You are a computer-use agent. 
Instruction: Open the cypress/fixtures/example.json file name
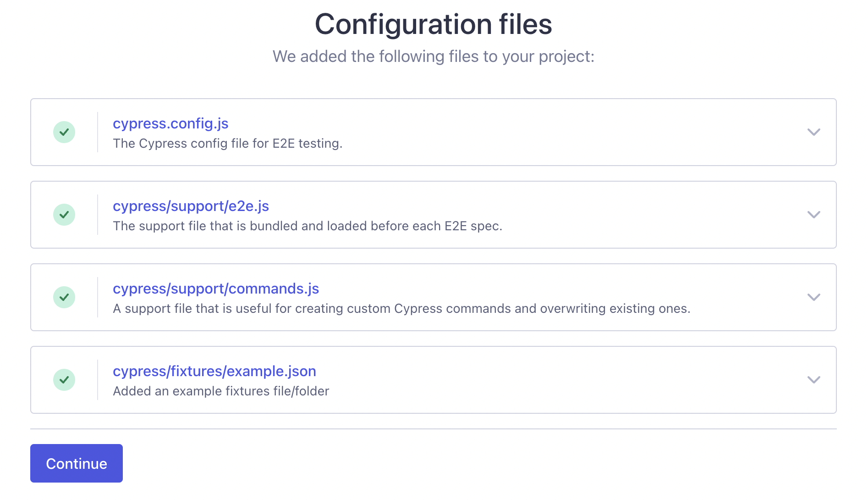pyautogui.click(x=214, y=372)
